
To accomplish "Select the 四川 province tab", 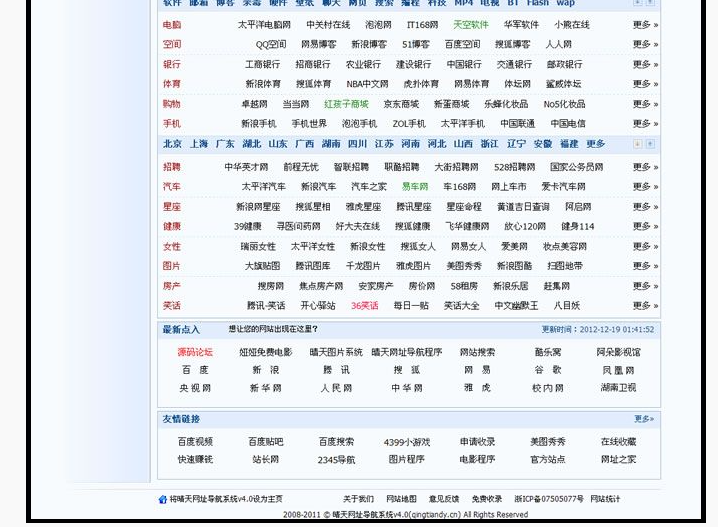I will (357, 144).
